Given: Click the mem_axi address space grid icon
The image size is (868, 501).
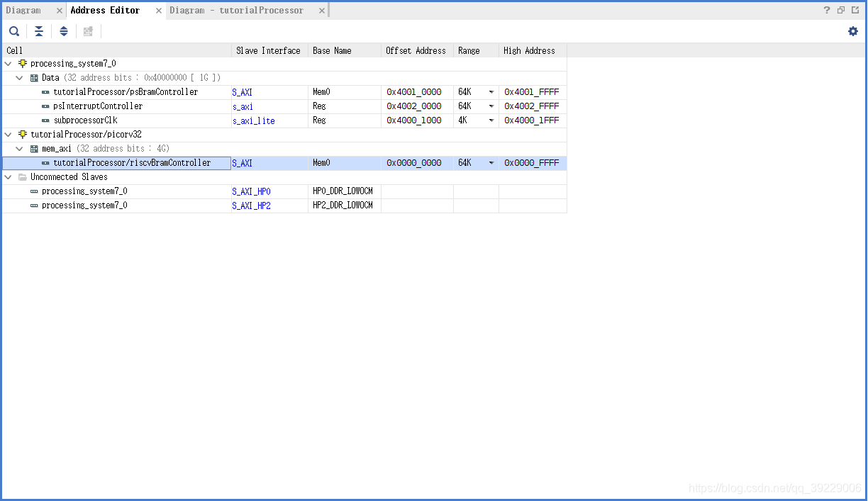Looking at the screenshot, I should coord(34,149).
